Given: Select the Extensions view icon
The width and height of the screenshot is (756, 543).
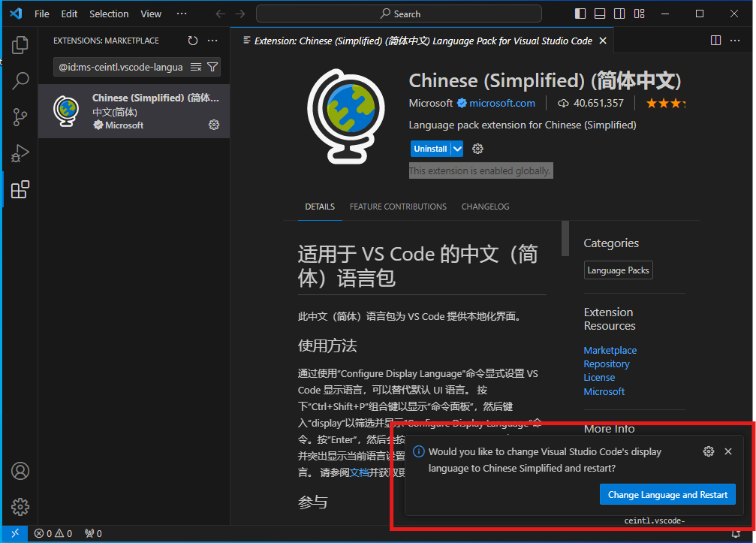Looking at the screenshot, I should pos(20,189).
